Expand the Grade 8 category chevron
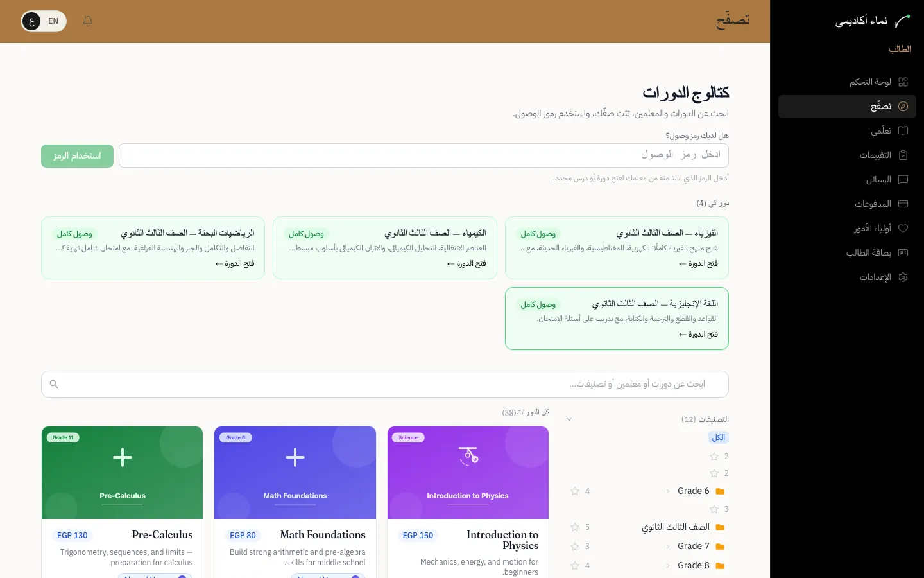Image resolution: width=924 pixels, height=578 pixels. pyautogui.click(x=668, y=566)
